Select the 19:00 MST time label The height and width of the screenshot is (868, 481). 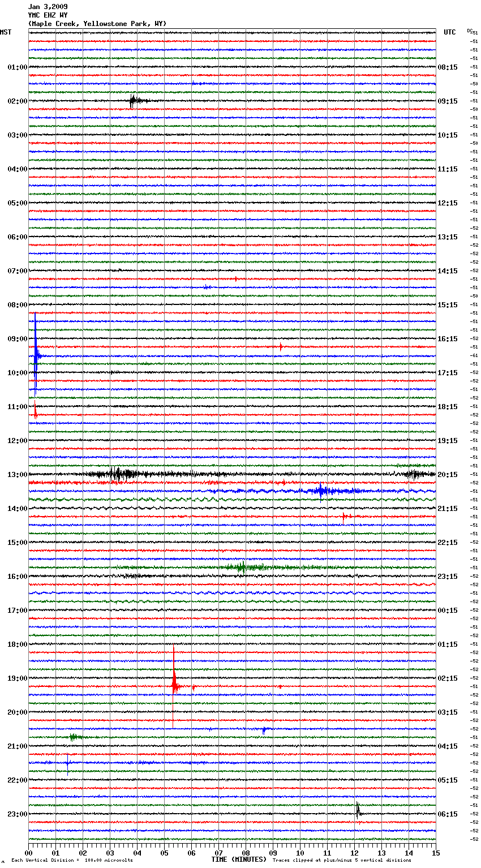click(18, 678)
